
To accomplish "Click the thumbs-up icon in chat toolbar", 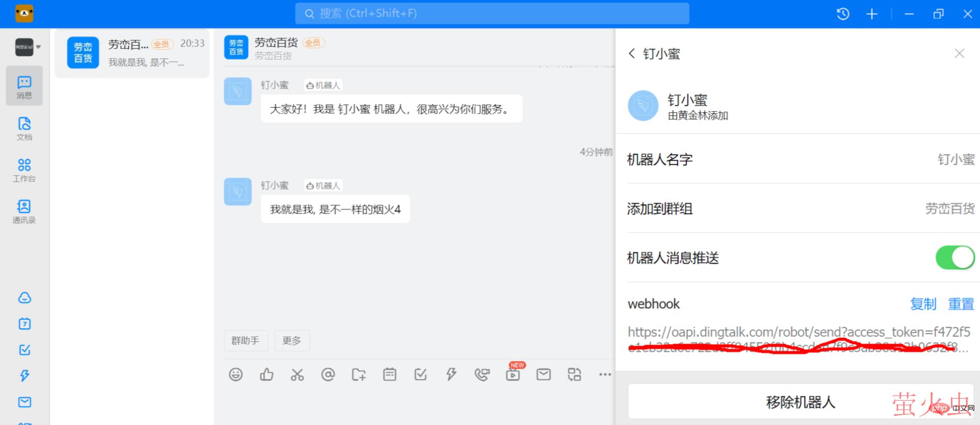I will tap(266, 374).
